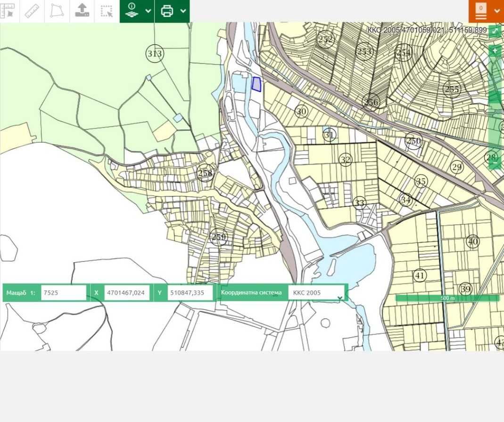The width and height of the screenshot is (504, 422).
Task: Click map district label 258
Action: 205,173
